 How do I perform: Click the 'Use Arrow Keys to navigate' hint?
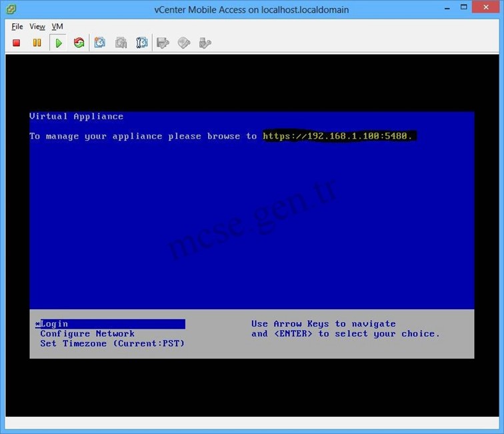click(x=323, y=324)
